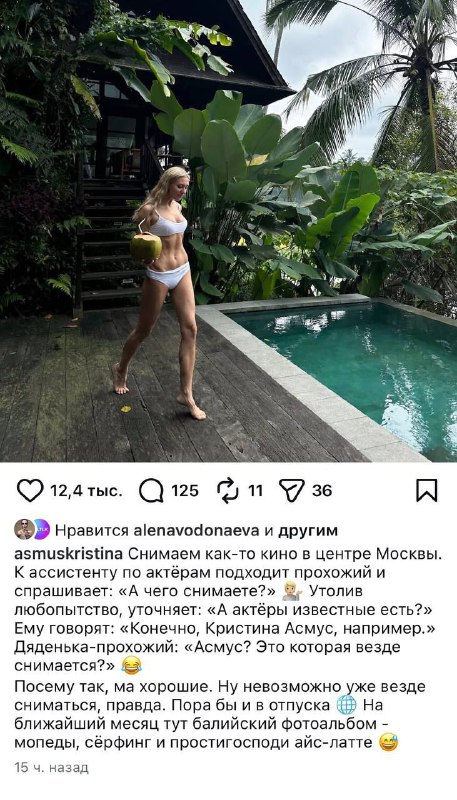Tap the poolside post photo
Viewport: 457px width, 800px height.
(228, 231)
